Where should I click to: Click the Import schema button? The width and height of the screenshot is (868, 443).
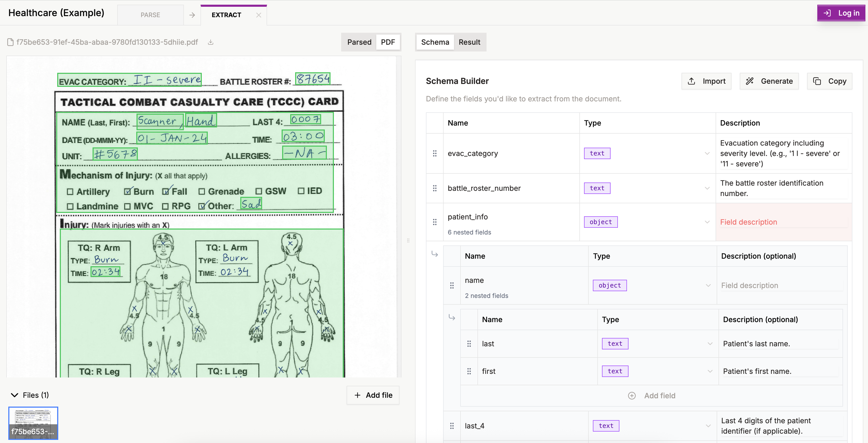coord(706,81)
